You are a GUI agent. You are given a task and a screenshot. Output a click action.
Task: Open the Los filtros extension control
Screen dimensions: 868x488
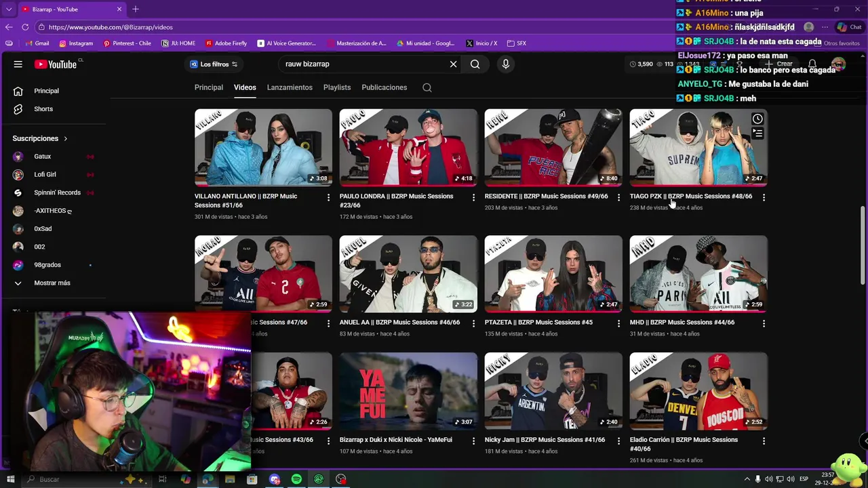(213, 64)
